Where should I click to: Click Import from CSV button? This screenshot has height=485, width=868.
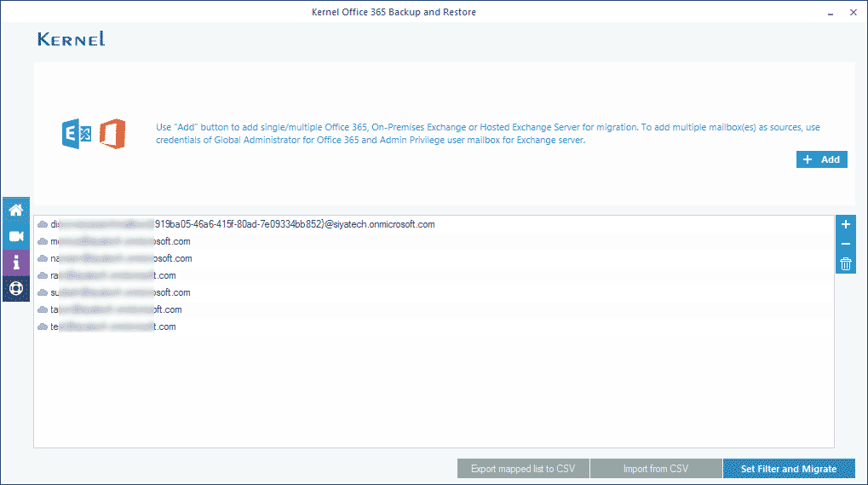click(656, 469)
